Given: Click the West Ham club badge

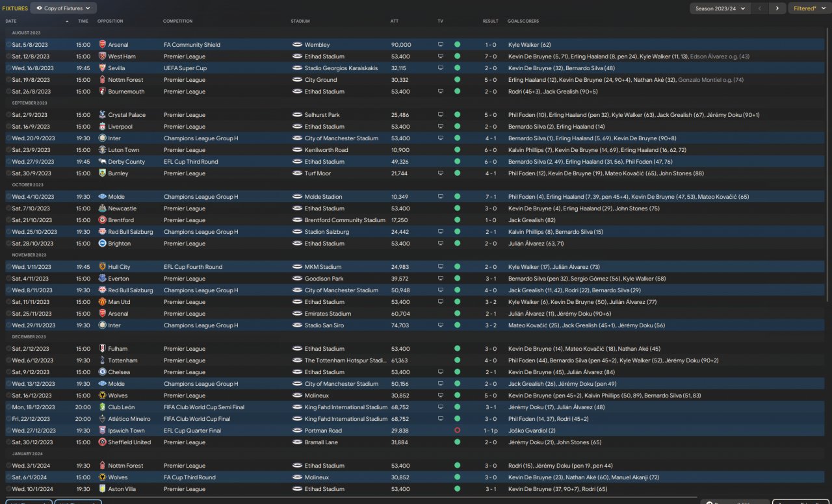Looking at the screenshot, I should 102,57.
